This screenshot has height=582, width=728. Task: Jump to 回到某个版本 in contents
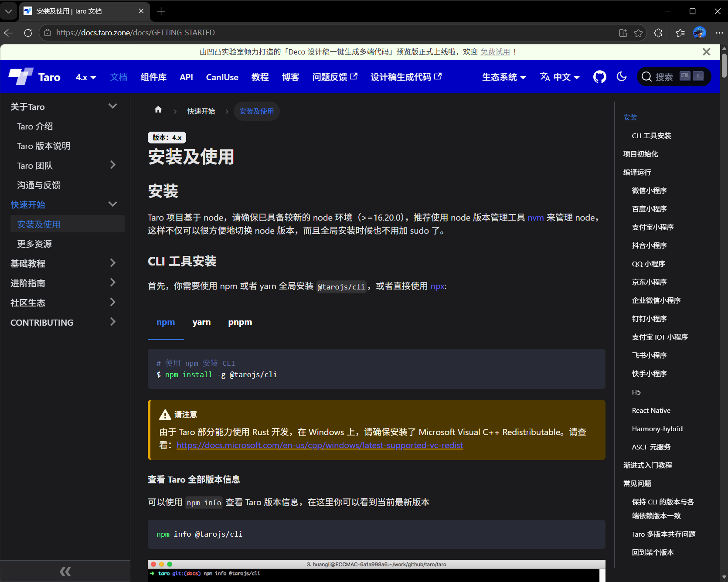pyautogui.click(x=653, y=552)
